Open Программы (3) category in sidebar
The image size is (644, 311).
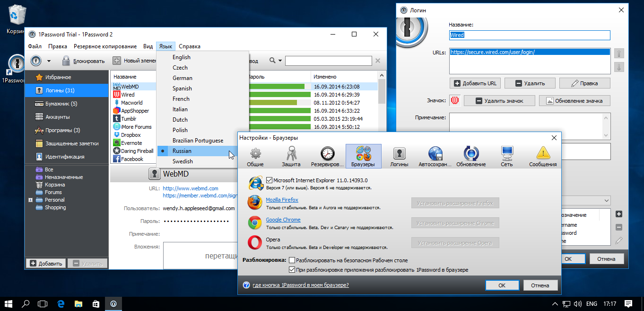tap(67, 130)
